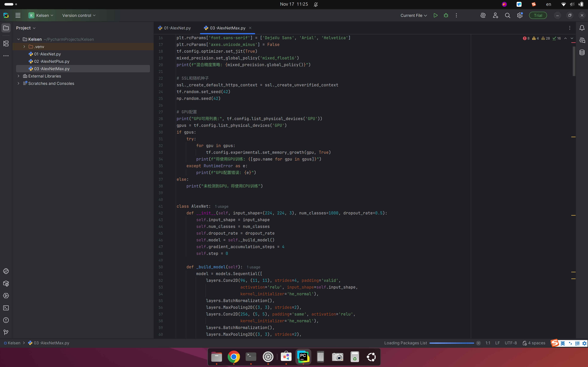Image resolution: width=588 pixels, height=367 pixels.
Task: Open 02·AlexNetPlus.py in project tree
Action: pos(51,61)
